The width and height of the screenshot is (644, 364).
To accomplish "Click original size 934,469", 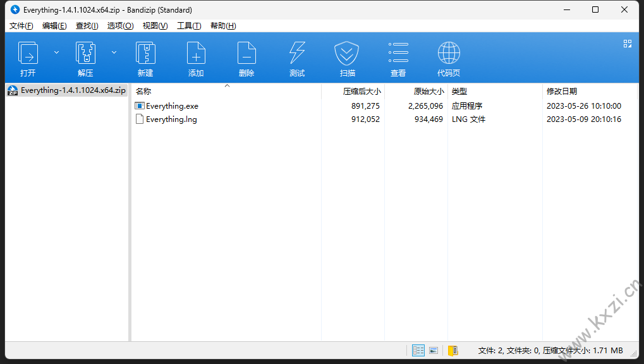I will [428, 119].
